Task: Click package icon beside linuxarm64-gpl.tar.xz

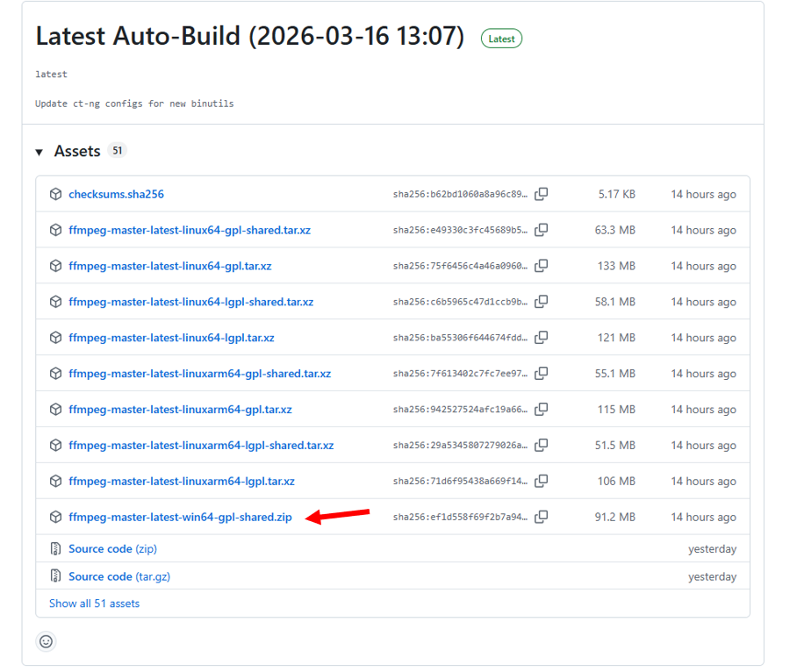Action: click(55, 410)
